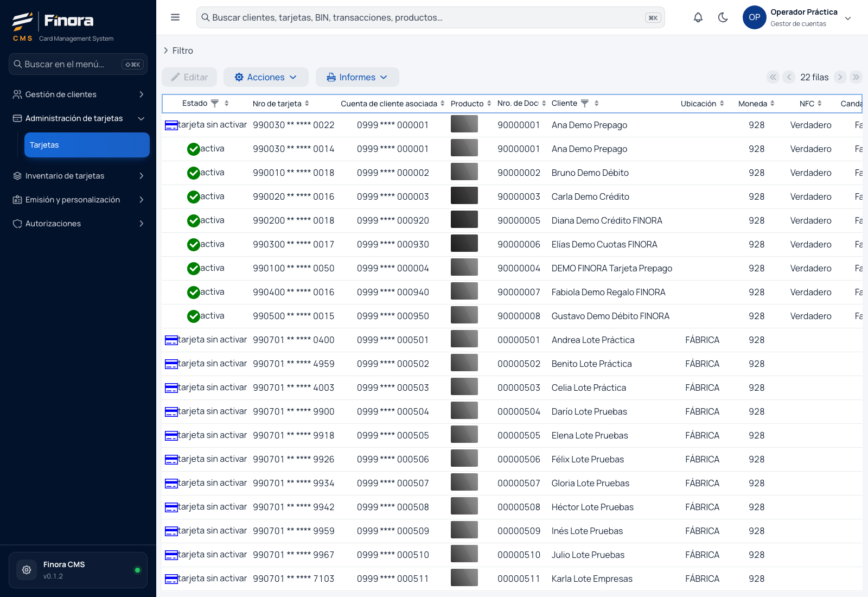Select the Tarjetas menu item
This screenshot has height=597, width=868.
point(87,145)
